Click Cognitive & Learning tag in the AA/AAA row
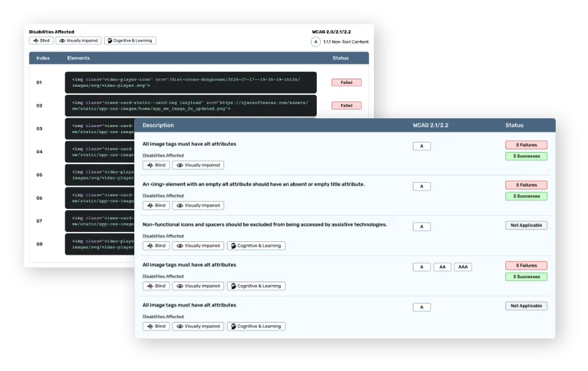 [x=256, y=286]
